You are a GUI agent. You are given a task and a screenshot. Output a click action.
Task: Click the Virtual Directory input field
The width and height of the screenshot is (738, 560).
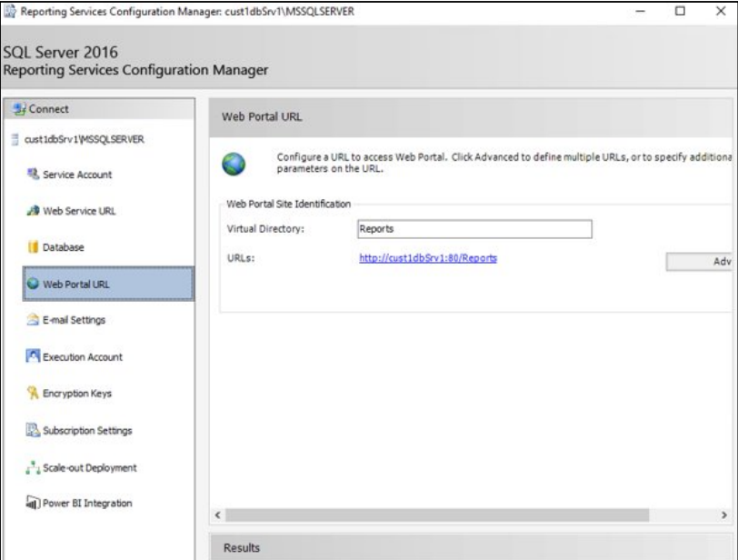474,229
